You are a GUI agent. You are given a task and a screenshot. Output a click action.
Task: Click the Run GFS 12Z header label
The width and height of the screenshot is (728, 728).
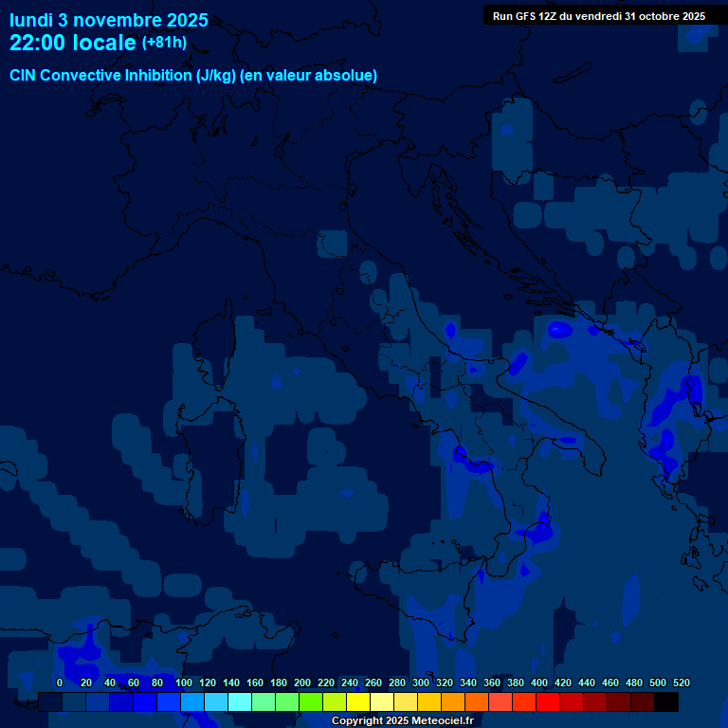point(598,16)
